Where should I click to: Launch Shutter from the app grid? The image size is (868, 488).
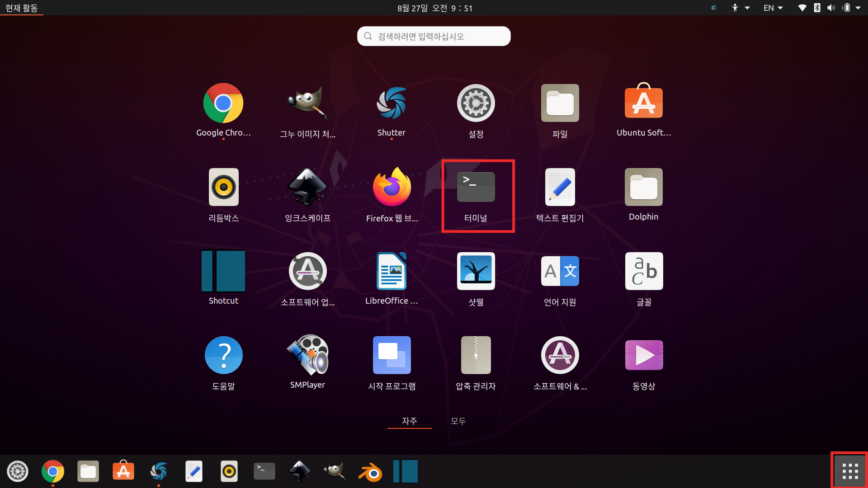pos(392,104)
